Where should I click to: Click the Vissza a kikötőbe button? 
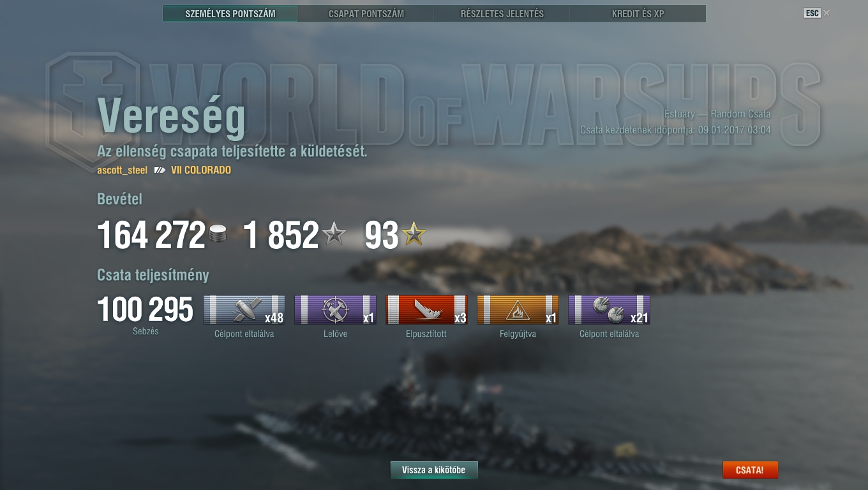434,470
